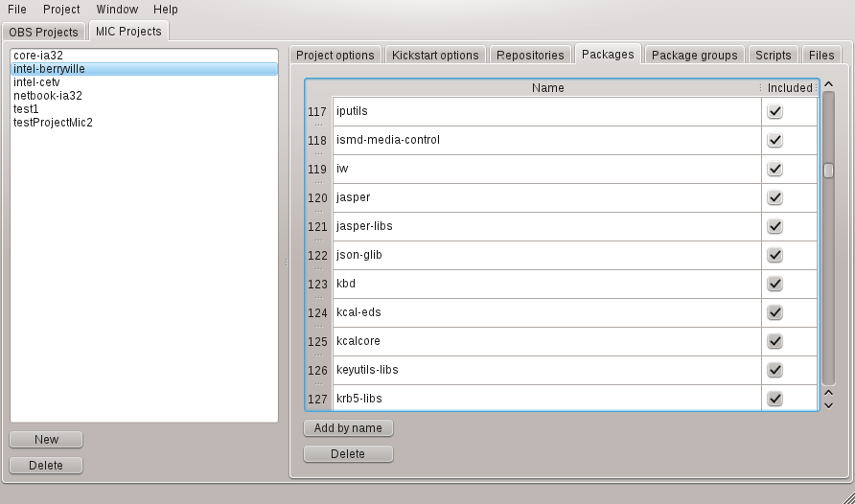855x504 pixels.
Task: Toggle Included checkbox for iw
Action: (774, 169)
